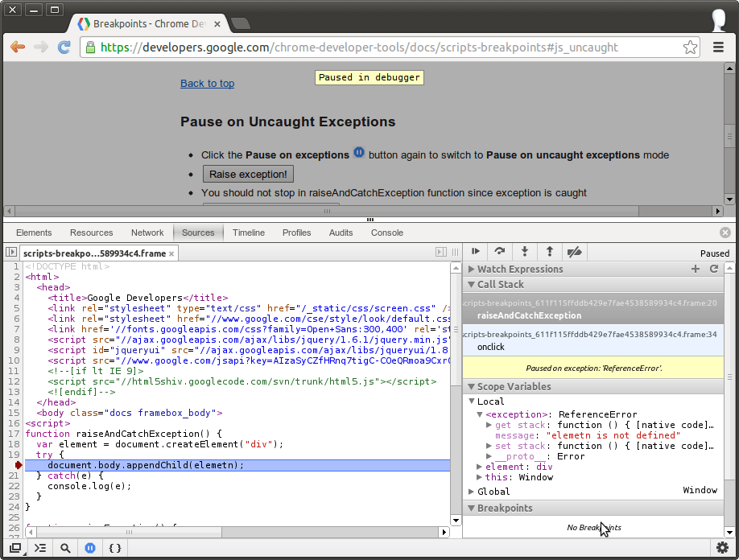Deactivate all breakpoints
This screenshot has height=560, width=739.
pyautogui.click(x=574, y=253)
